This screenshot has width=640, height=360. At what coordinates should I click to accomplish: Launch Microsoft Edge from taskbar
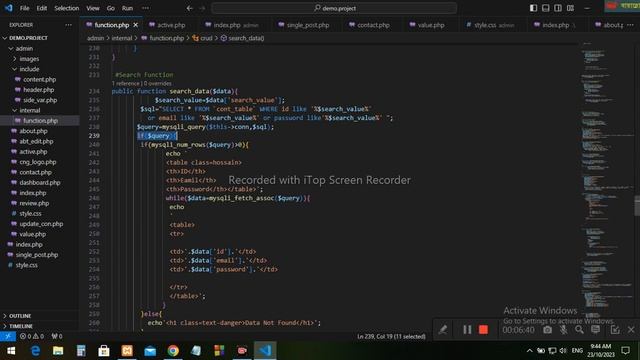click(x=36, y=351)
